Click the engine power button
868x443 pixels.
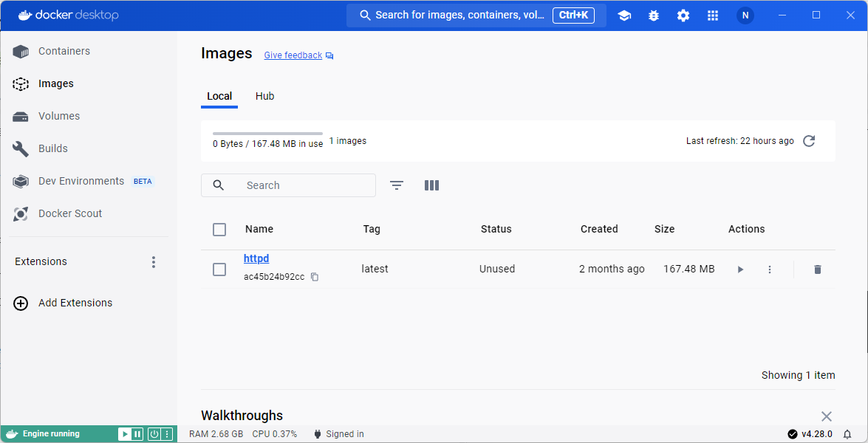(154, 434)
